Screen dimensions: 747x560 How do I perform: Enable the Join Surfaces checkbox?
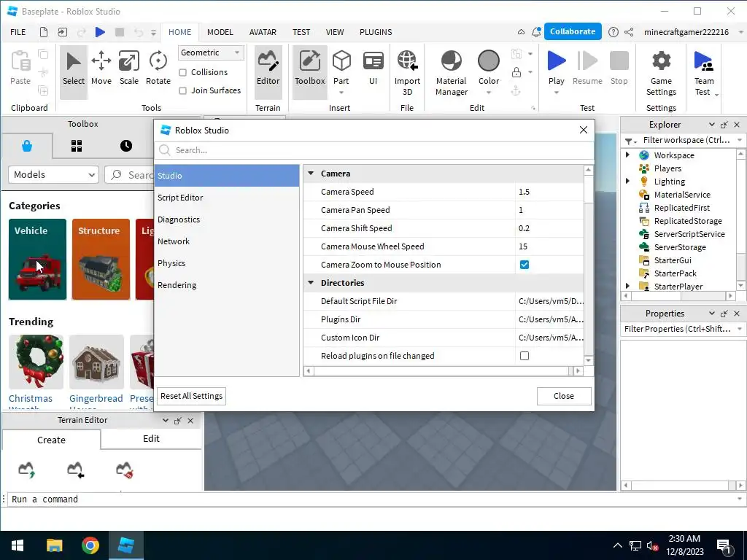point(182,90)
